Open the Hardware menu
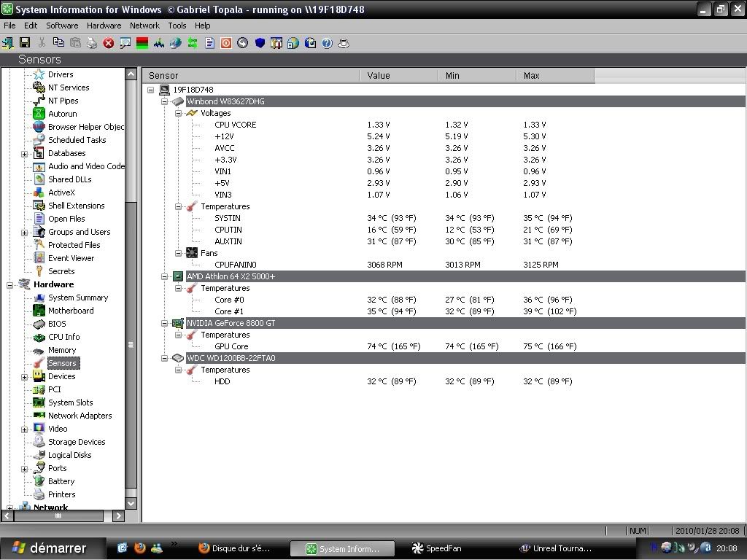Viewport: 747px width, 560px height. pyautogui.click(x=104, y=26)
